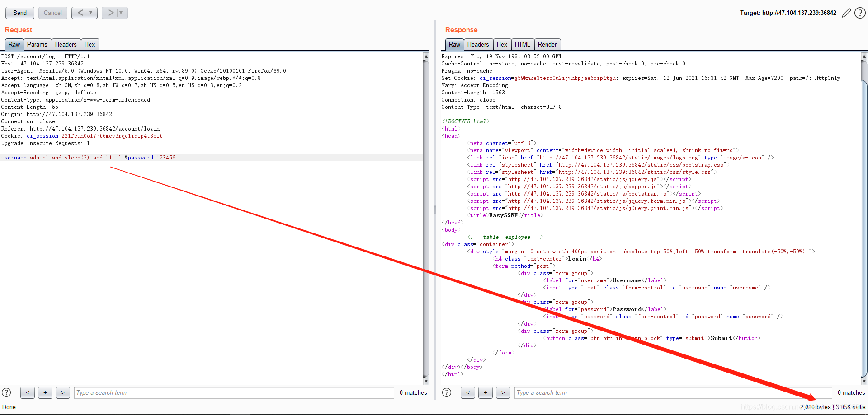
Task: Click the POST /account/login request line
Action: [45, 56]
